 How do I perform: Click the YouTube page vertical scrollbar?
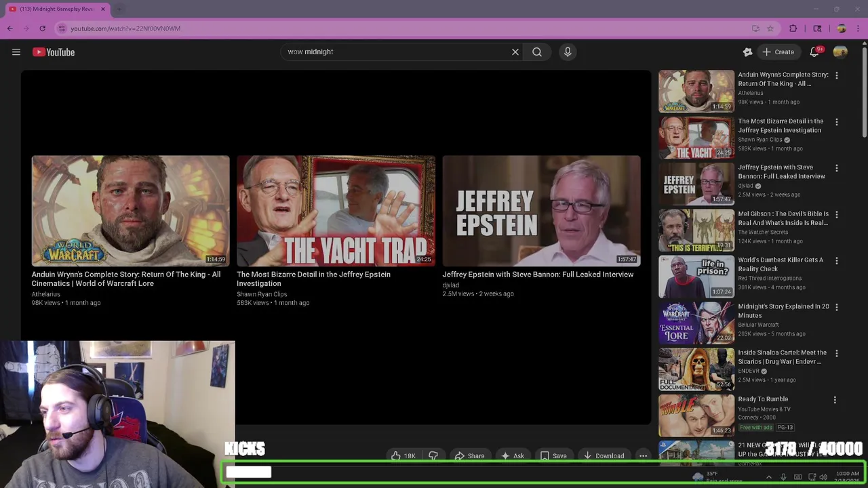click(864, 94)
